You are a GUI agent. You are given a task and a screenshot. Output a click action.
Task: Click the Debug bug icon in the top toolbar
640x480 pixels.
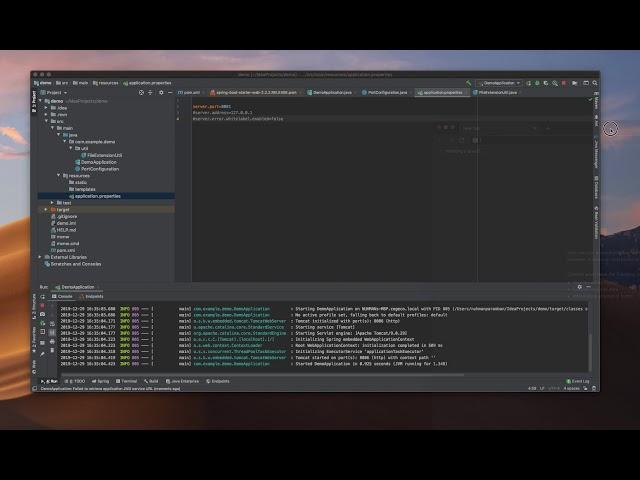pos(537,83)
